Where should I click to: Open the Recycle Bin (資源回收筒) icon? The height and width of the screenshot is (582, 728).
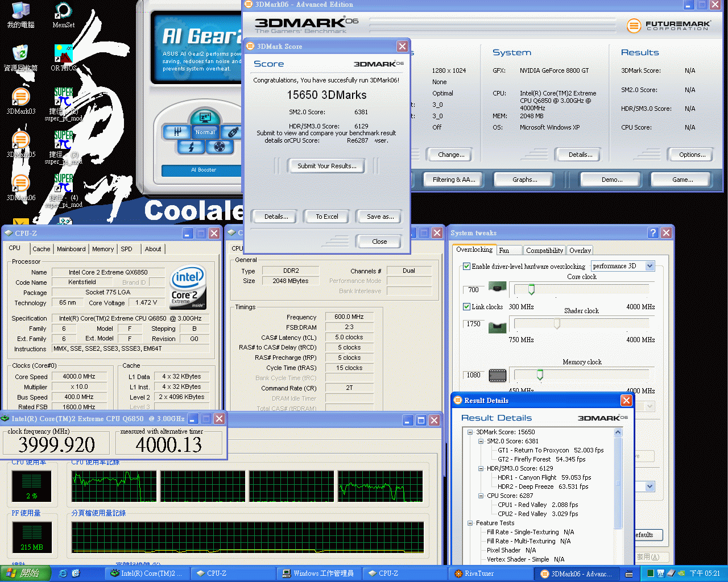21,57
